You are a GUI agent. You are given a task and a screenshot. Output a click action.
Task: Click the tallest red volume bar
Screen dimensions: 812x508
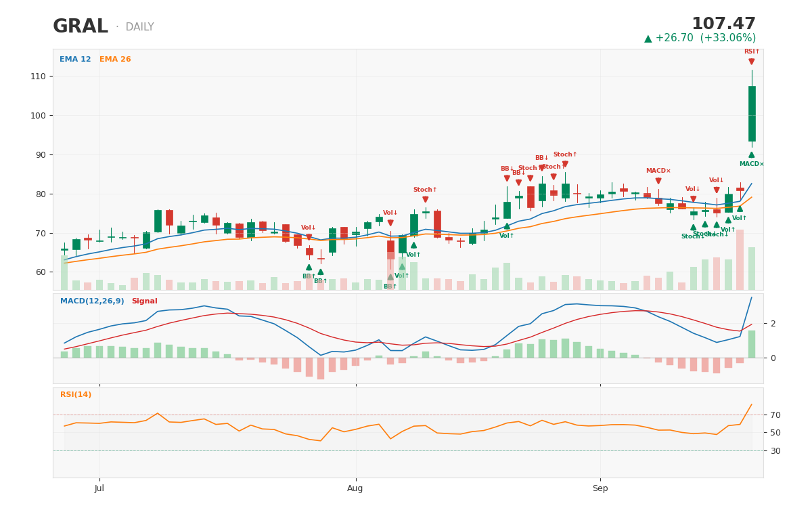(x=740, y=260)
